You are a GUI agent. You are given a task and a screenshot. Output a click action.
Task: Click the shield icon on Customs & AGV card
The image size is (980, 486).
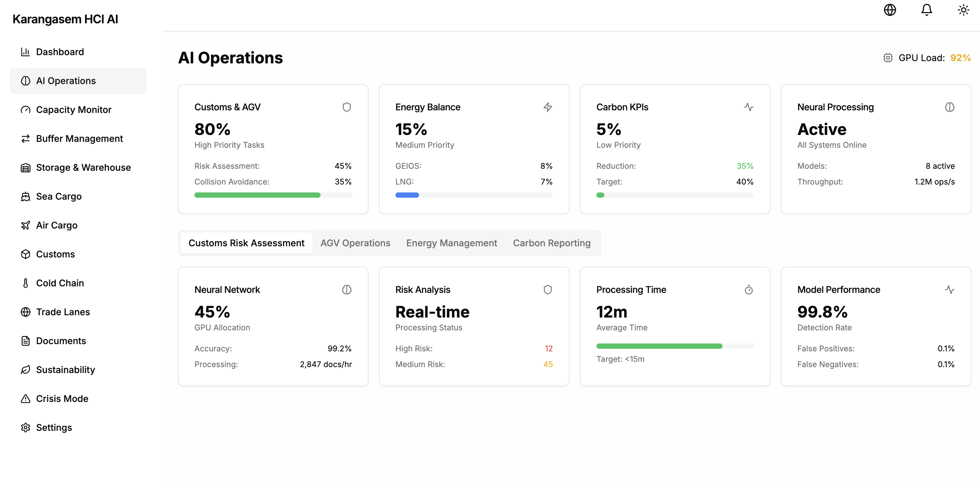346,107
